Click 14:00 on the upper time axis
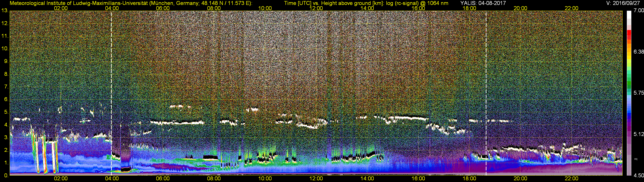This screenshot has height=182, width=644. click(367, 8)
